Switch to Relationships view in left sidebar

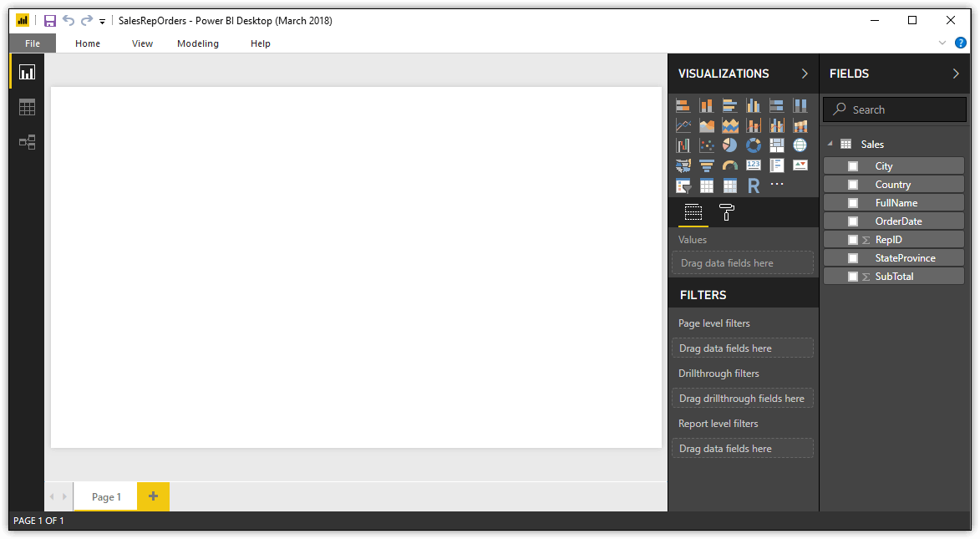coord(27,143)
